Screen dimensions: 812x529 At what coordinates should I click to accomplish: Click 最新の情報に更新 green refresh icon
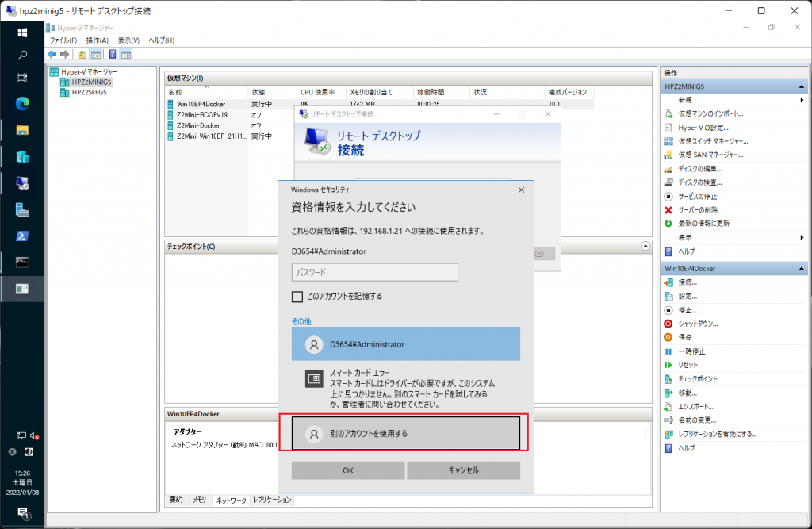(668, 223)
